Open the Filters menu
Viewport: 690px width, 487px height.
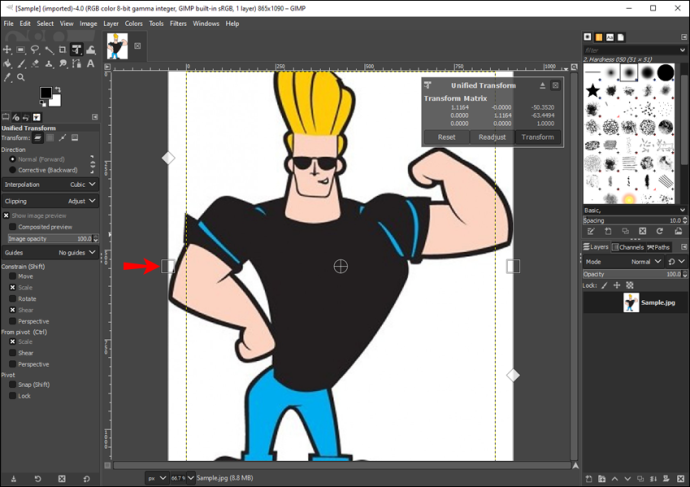tap(178, 23)
